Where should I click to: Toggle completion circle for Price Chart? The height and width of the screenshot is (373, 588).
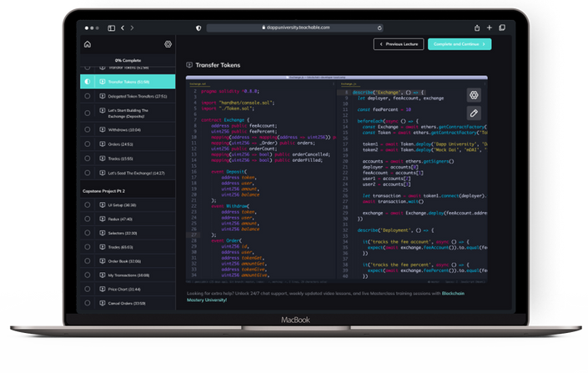(88, 289)
